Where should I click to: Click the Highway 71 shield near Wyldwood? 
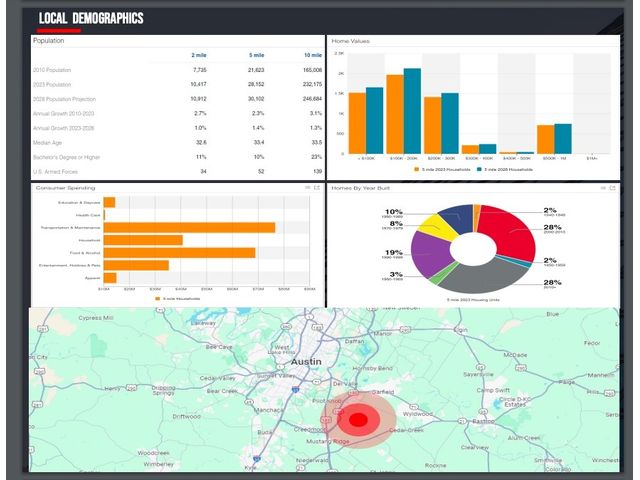pyautogui.click(x=414, y=407)
